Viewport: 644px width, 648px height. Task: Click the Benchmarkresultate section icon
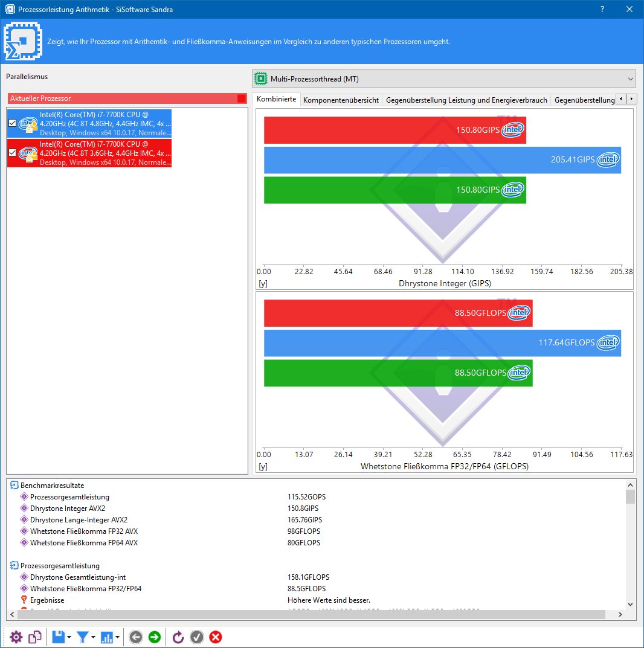click(14, 485)
